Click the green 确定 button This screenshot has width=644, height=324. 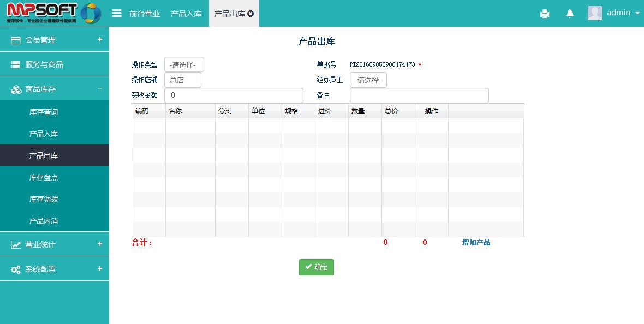[x=316, y=267]
